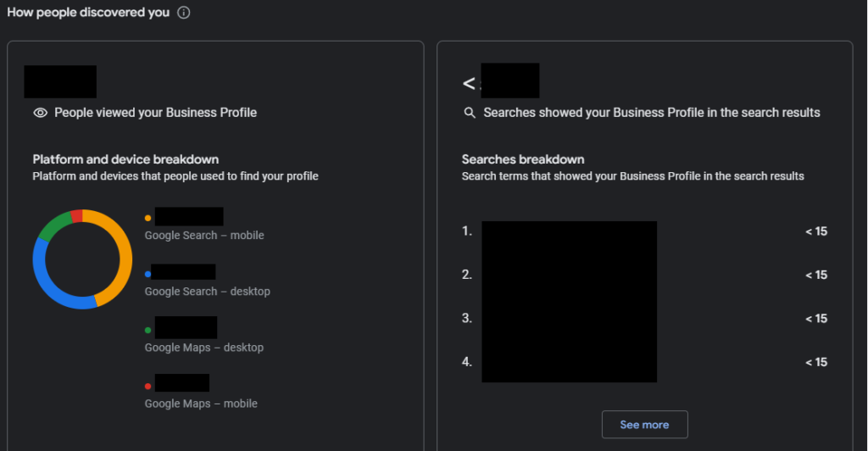Click the 'Platform and device breakdown' heading

click(125, 159)
